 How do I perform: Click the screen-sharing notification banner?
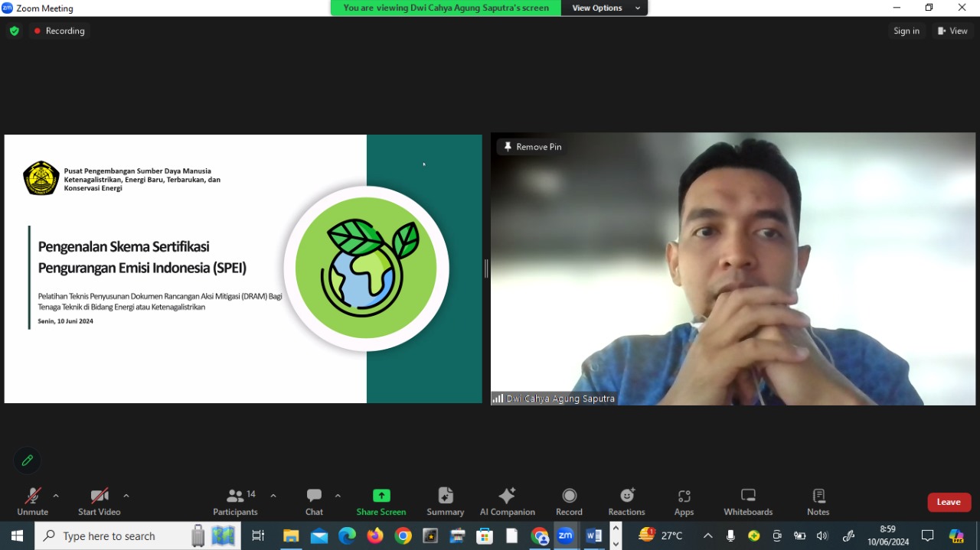coord(446,8)
